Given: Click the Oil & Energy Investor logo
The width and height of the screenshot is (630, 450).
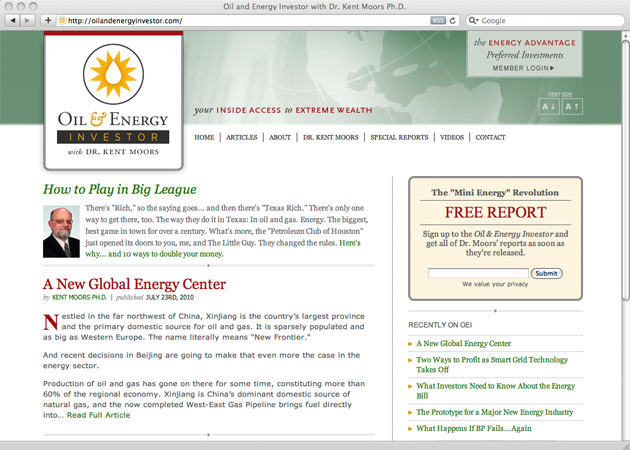Looking at the screenshot, I should [113, 100].
